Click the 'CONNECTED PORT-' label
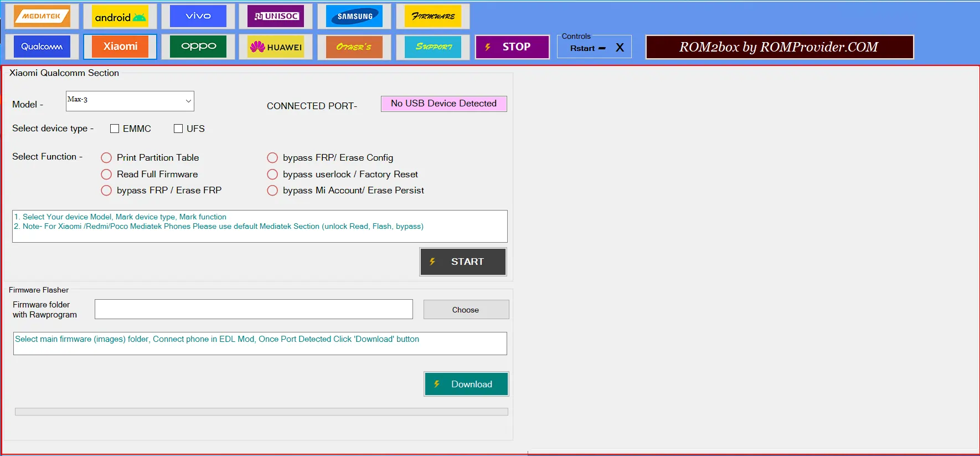The image size is (980, 456). click(x=312, y=106)
